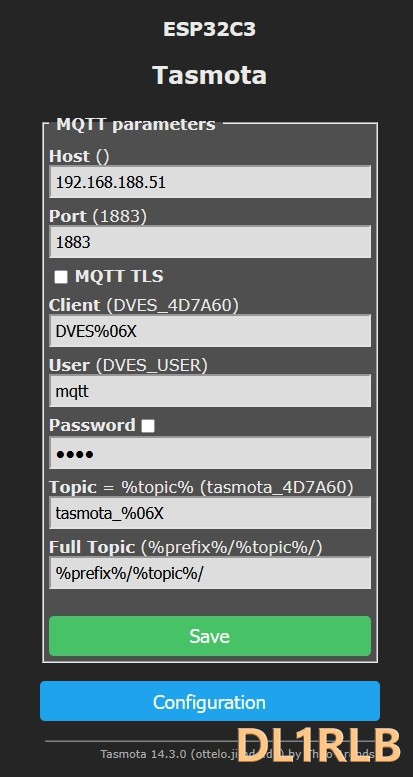Image resolution: width=413 pixels, height=777 pixels.
Task: Click the User field containing mqtt
Action: pyautogui.click(x=210, y=391)
